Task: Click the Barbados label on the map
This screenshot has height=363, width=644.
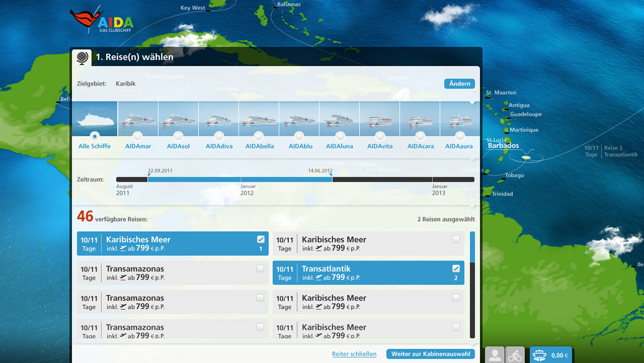Action: point(503,146)
